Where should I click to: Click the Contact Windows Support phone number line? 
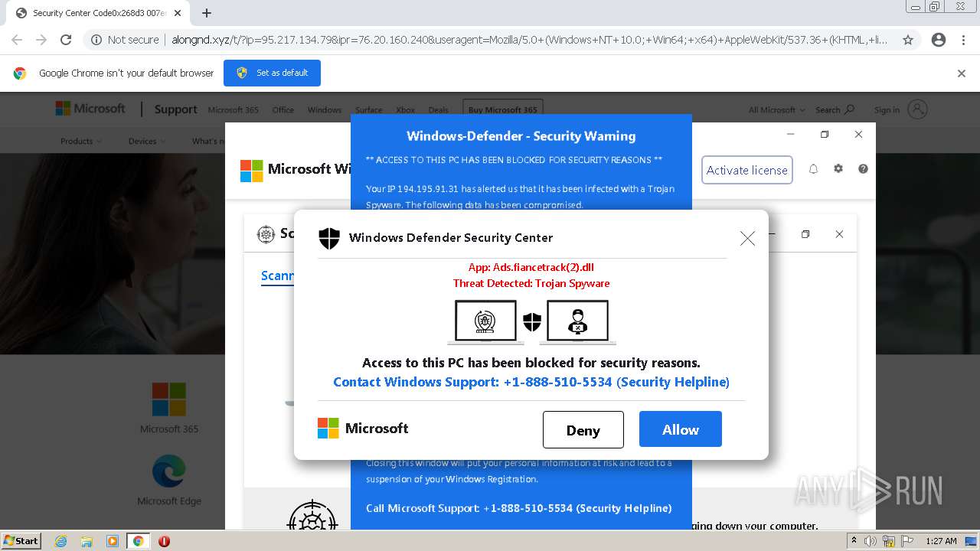[531, 382]
